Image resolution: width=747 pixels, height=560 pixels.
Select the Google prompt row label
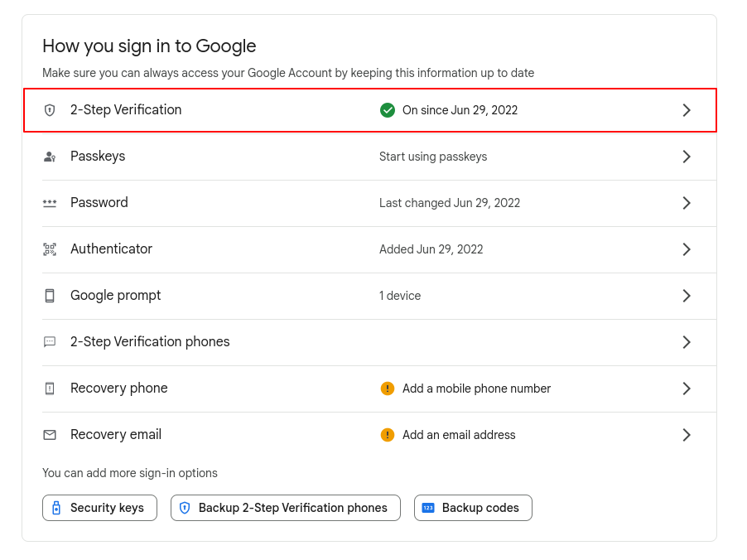(x=116, y=296)
